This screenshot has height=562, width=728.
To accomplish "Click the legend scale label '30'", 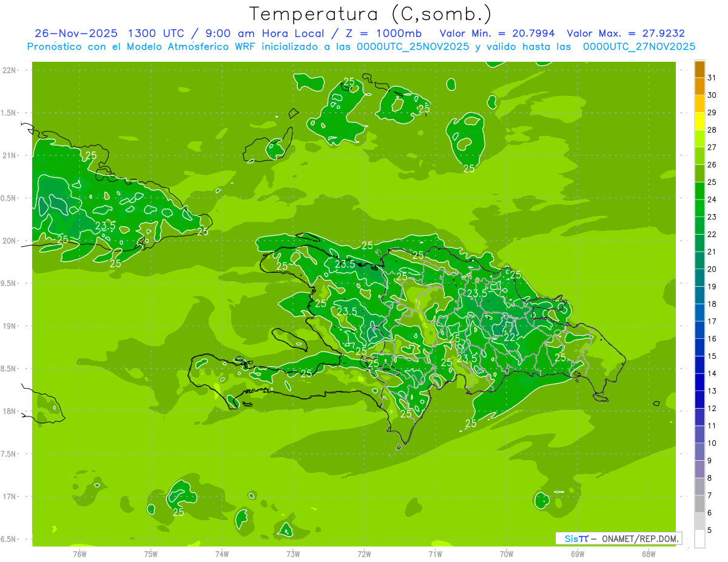I will coord(712,95).
